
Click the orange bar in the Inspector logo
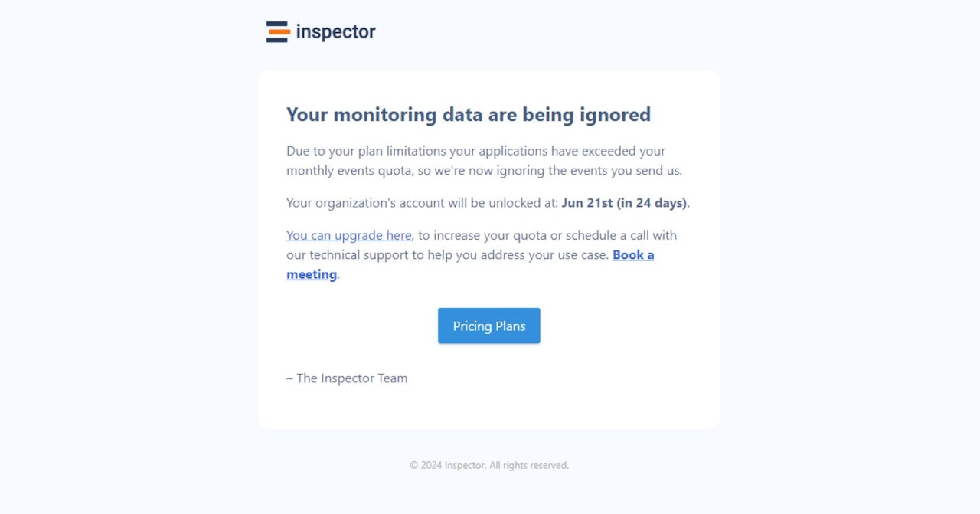pyautogui.click(x=279, y=32)
